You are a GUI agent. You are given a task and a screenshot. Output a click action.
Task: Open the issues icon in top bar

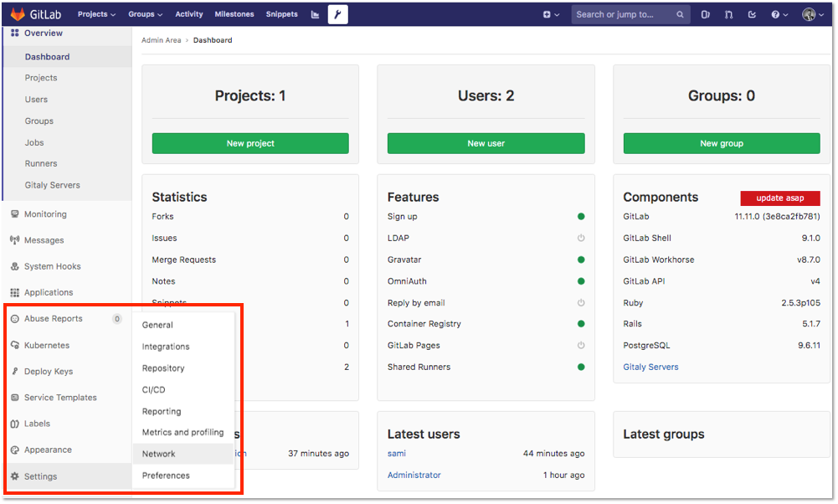706,14
